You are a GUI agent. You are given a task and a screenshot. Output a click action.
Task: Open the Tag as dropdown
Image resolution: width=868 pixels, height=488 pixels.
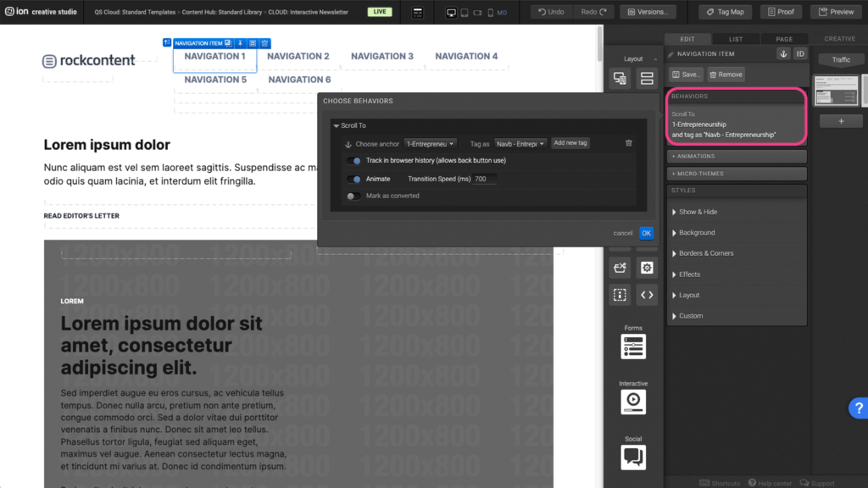click(520, 144)
